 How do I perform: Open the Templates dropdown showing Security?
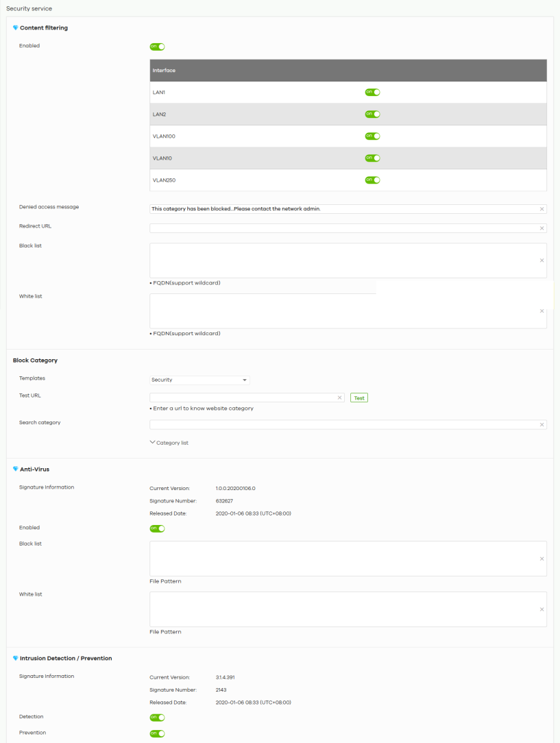pyautogui.click(x=199, y=380)
